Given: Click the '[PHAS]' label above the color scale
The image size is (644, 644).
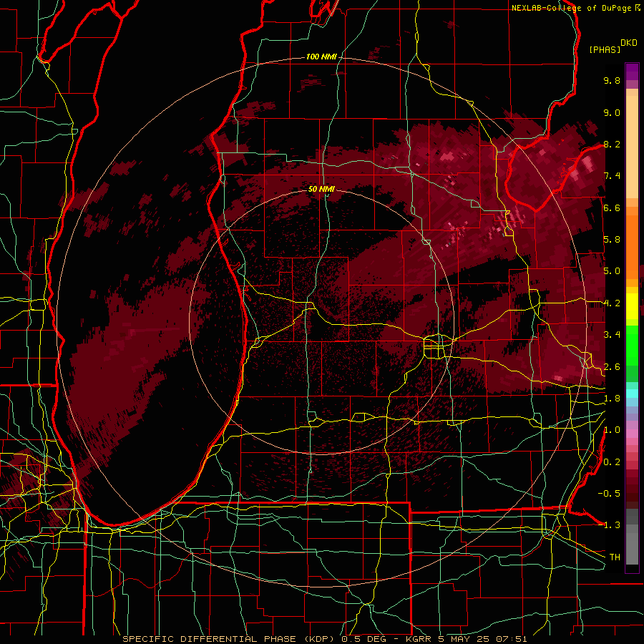Looking at the screenshot, I should coord(605,49).
